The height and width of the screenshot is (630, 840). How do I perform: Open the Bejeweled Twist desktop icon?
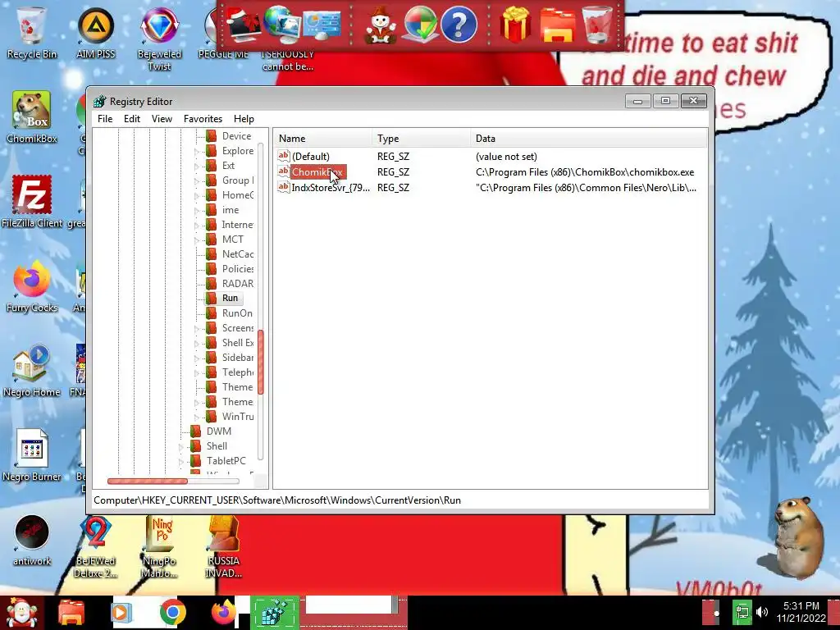click(159, 39)
